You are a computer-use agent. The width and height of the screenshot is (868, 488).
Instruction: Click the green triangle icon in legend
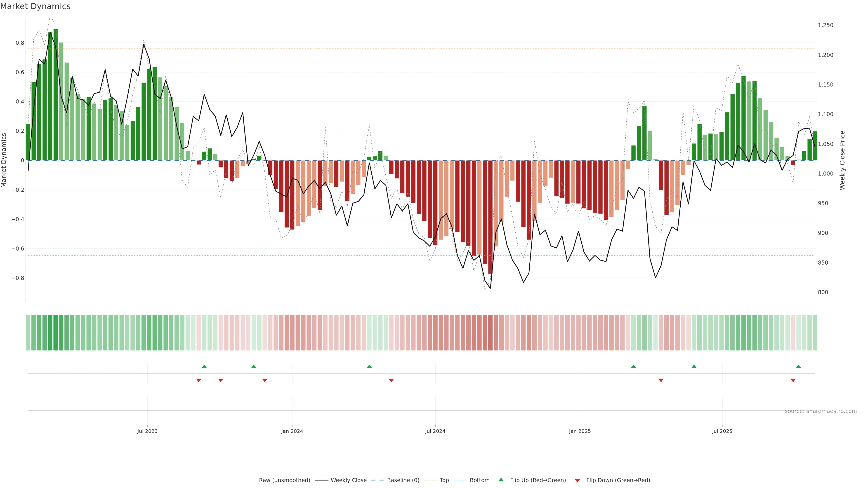coord(501,480)
